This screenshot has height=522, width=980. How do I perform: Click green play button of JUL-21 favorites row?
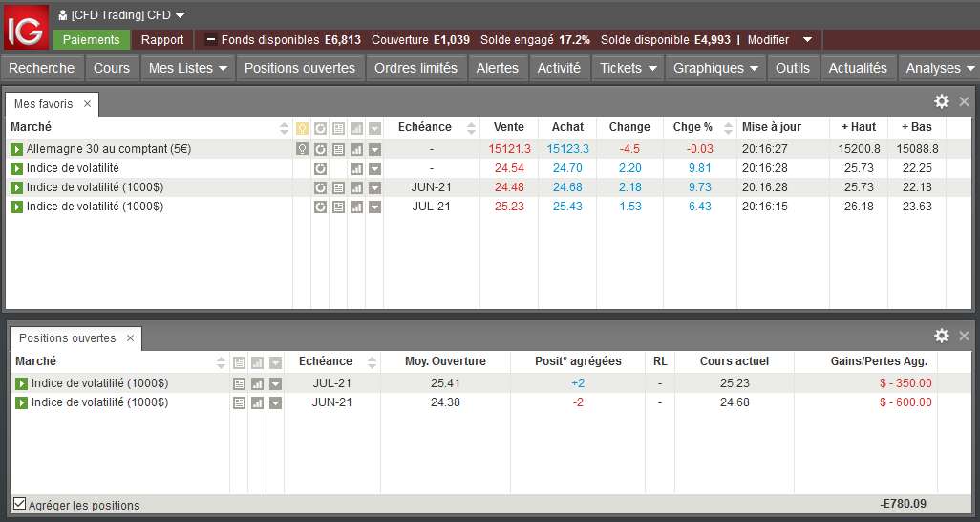(17, 207)
